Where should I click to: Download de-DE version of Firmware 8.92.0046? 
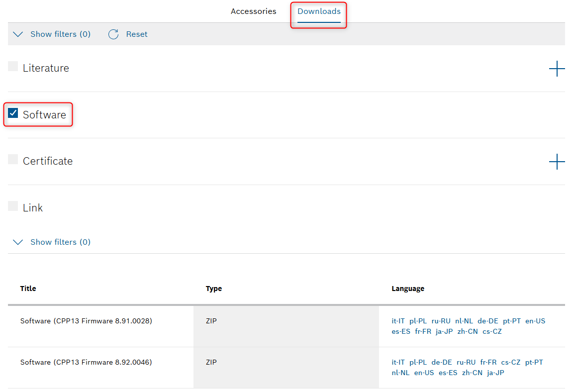click(442, 362)
